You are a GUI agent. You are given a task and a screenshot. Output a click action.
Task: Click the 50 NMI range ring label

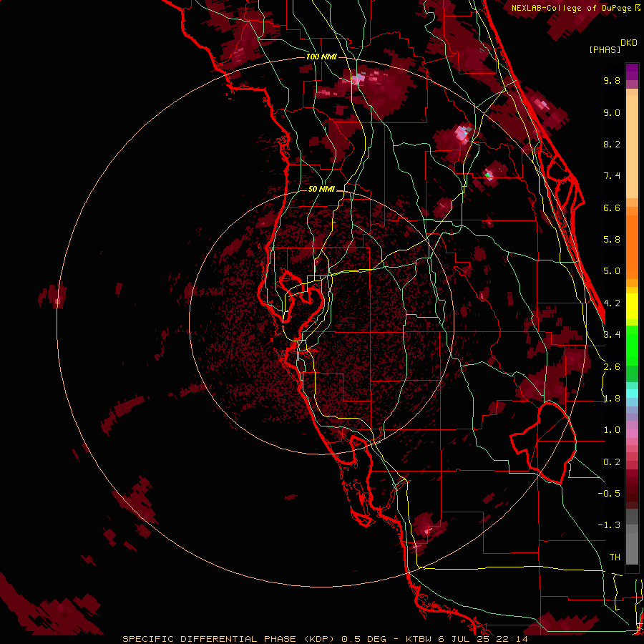point(321,189)
